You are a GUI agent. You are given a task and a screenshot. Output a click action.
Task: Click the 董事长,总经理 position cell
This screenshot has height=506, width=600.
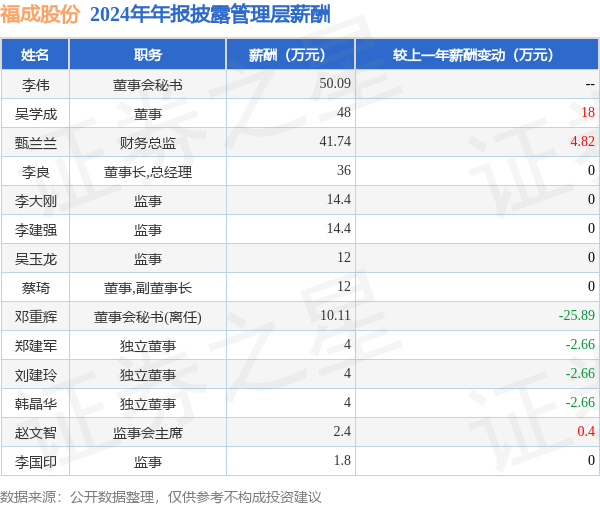point(148,171)
